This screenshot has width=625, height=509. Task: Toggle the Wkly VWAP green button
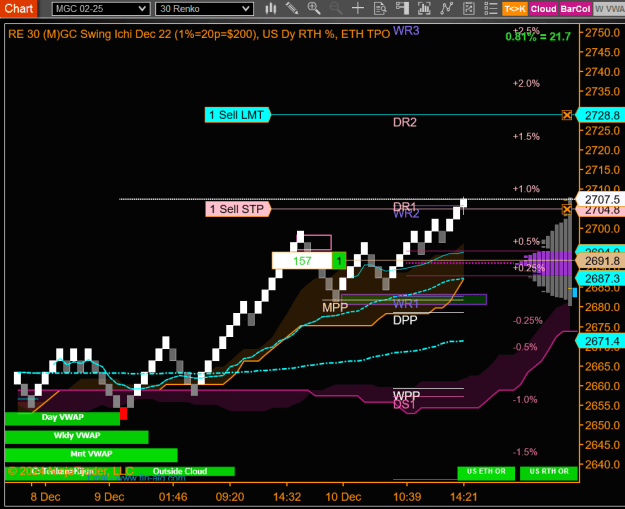[77, 436]
